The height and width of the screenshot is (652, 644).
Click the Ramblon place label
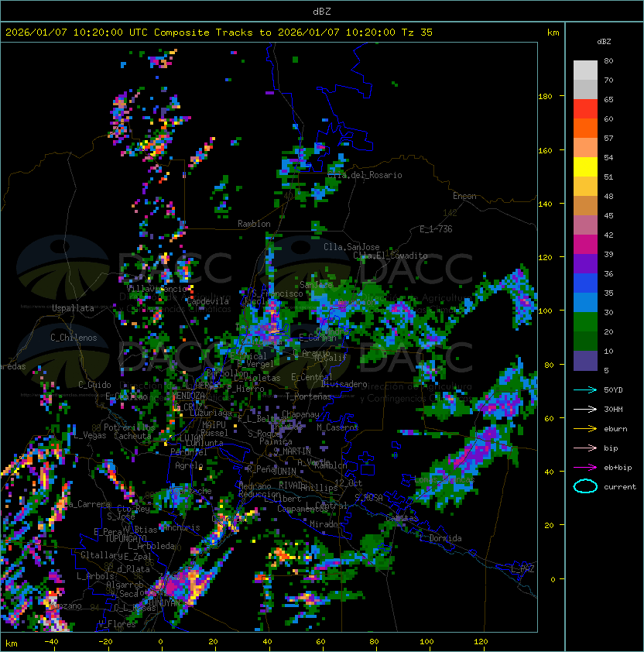pos(254,224)
